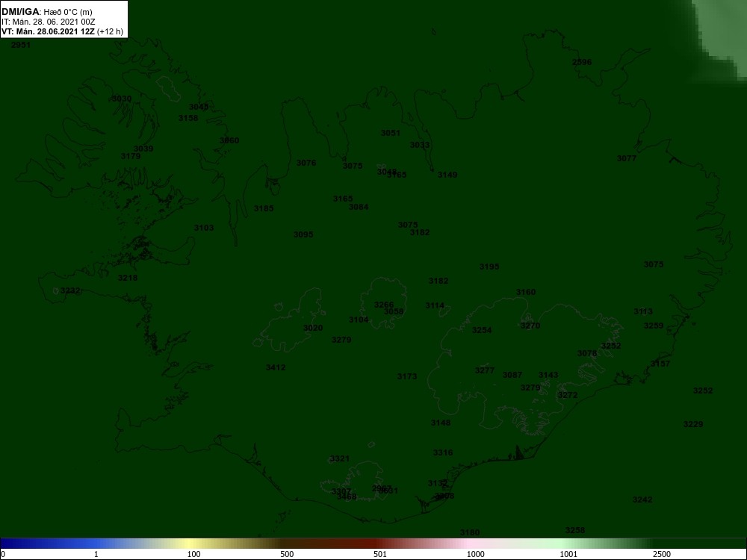The width and height of the screenshot is (747, 560).
Task: Select the map value 3270
Action: coord(530,326)
